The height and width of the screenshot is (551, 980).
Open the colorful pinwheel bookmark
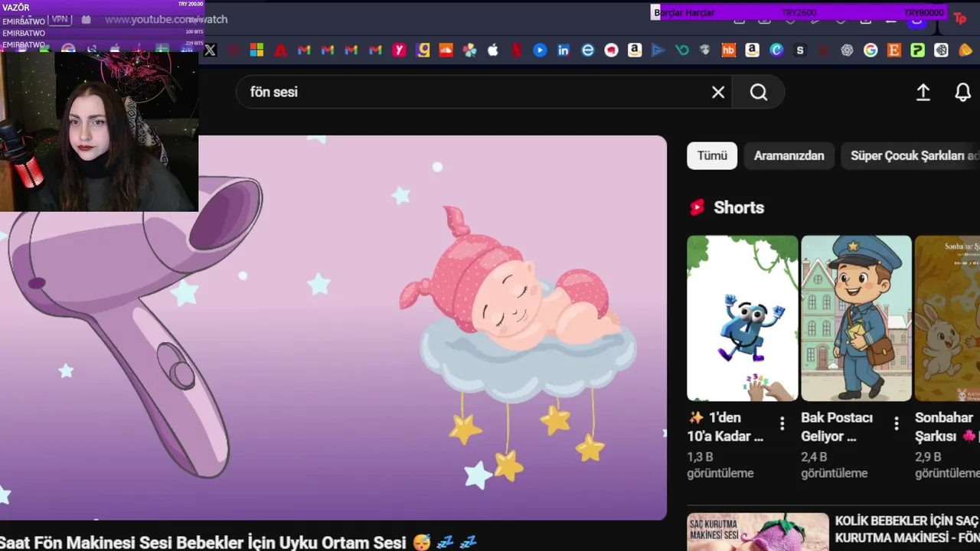pos(469,51)
